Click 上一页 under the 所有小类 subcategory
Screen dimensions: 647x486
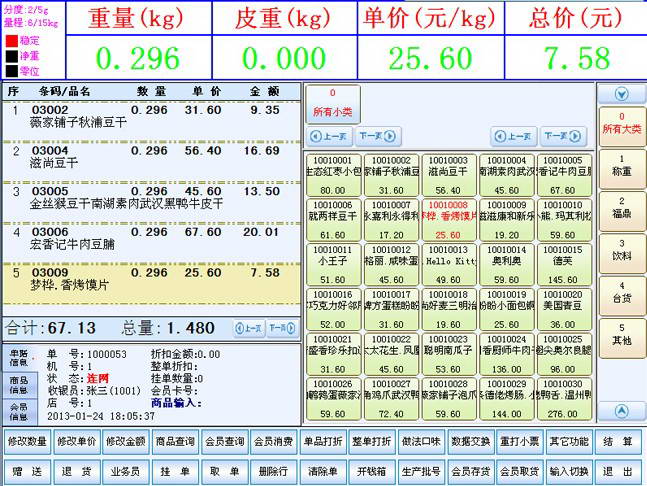pos(329,136)
